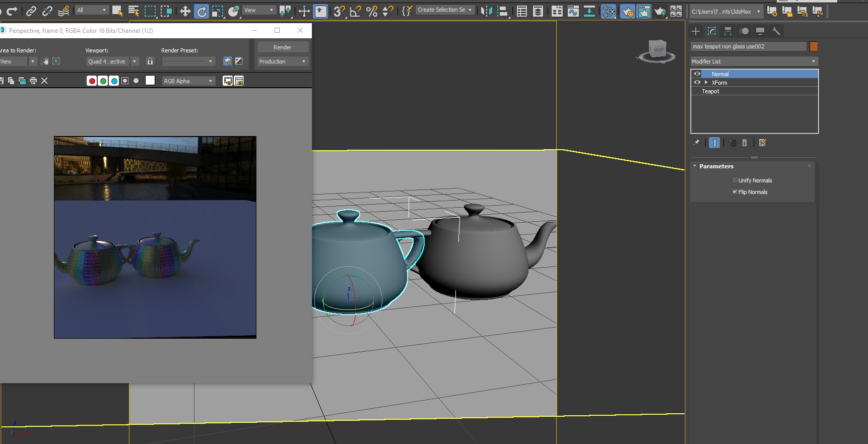Screen dimensions: 868x444
Task: Click the orange object color swatch
Action: click(x=814, y=46)
